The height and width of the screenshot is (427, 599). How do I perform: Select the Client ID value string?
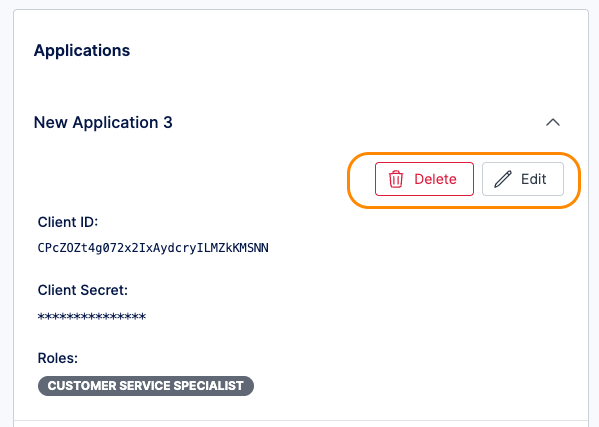point(153,248)
